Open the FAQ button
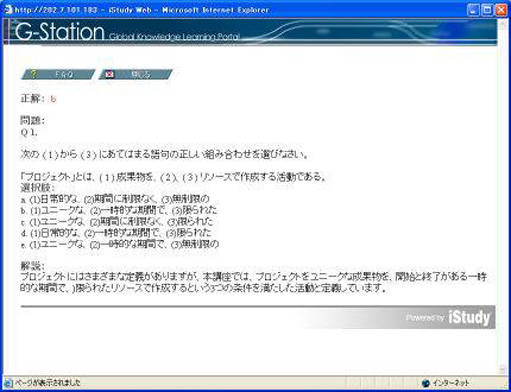Screen dimensions: 511x392 (58, 74)
